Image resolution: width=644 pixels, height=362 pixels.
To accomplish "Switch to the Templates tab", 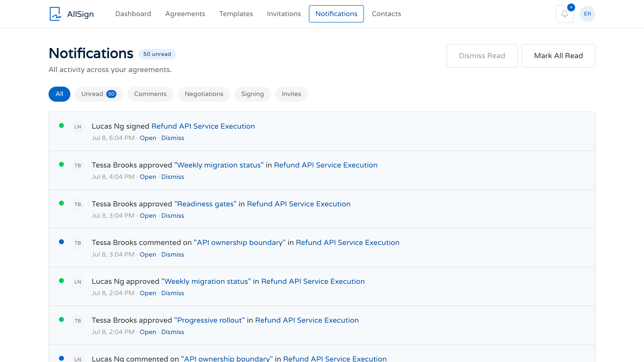I will pyautogui.click(x=236, y=14).
